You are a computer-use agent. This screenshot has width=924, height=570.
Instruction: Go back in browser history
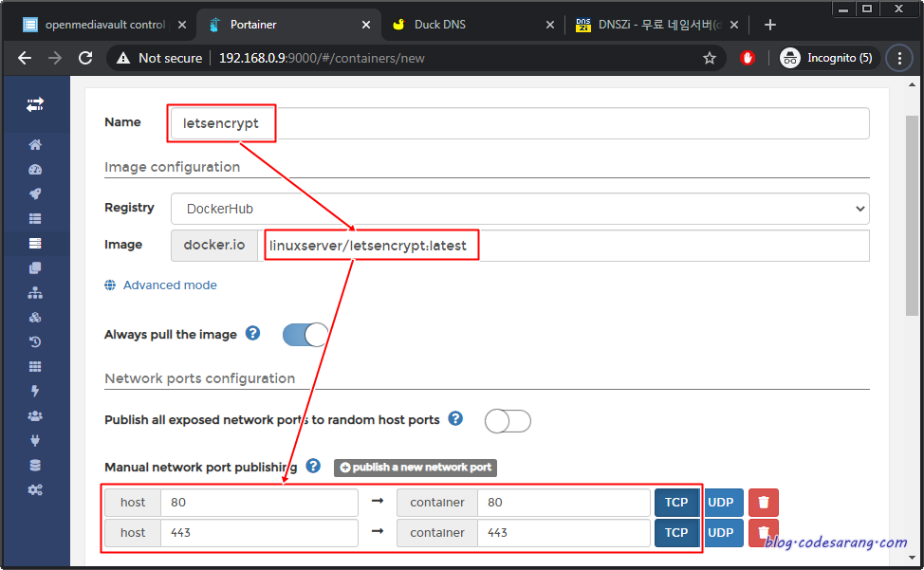[25, 58]
